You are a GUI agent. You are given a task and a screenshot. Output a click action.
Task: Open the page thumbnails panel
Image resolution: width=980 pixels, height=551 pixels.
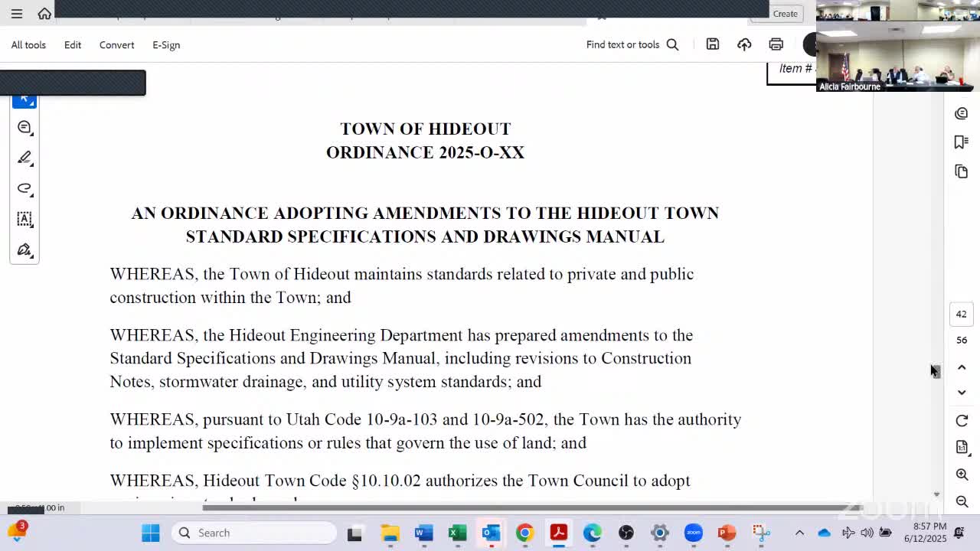(x=962, y=171)
